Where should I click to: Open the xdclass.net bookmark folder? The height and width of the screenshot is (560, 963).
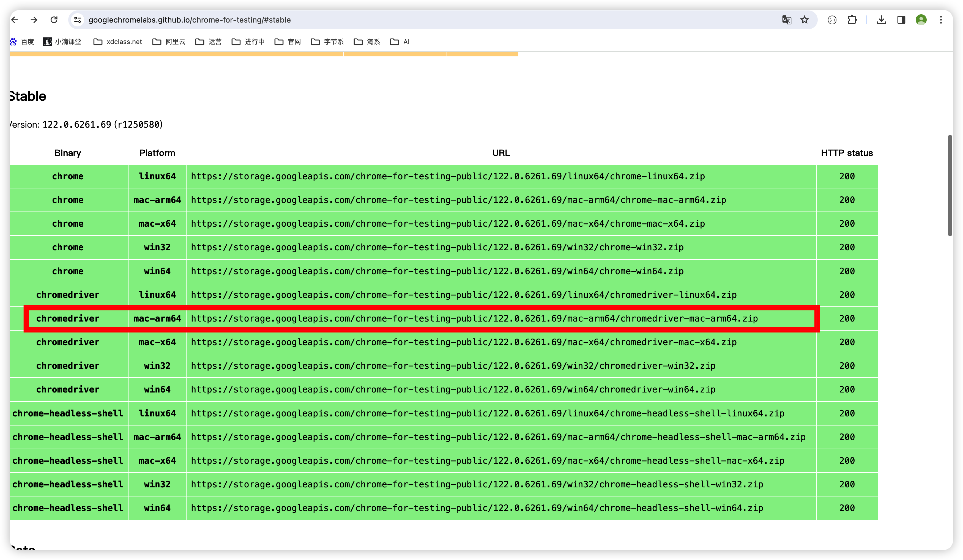pyautogui.click(x=118, y=42)
